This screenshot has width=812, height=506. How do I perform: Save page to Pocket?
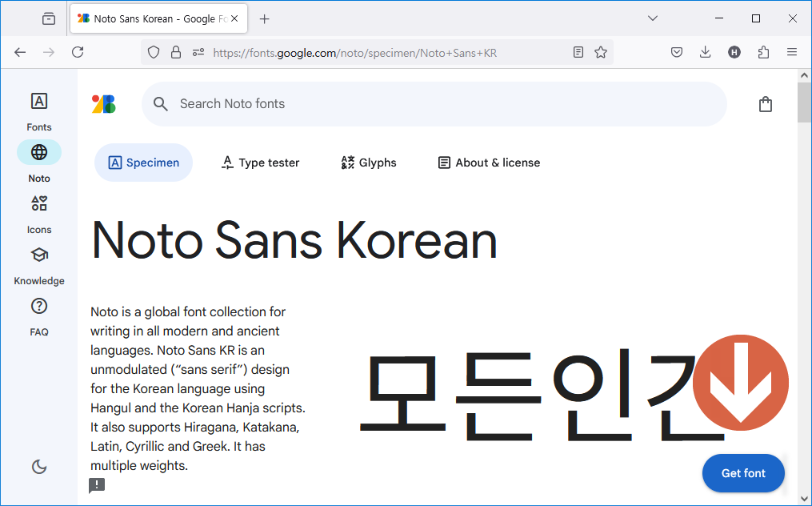tap(676, 52)
